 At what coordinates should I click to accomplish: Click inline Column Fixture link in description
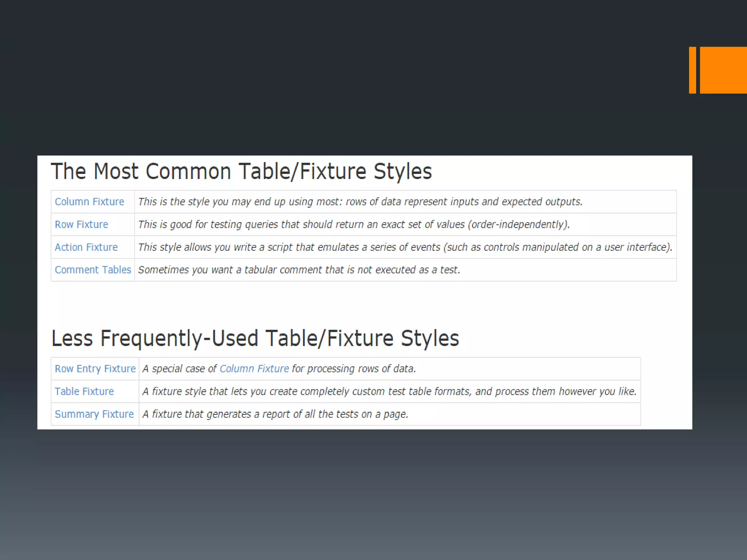[x=254, y=369]
